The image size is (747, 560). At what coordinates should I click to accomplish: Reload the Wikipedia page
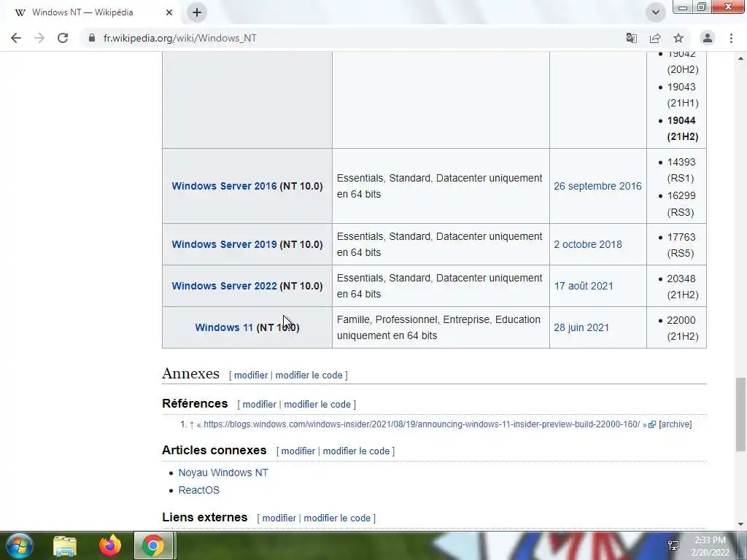point(63,38)
